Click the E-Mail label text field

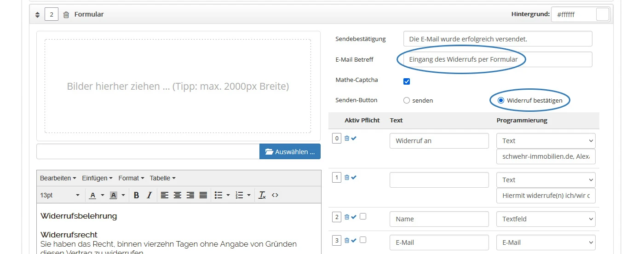tap(439, 242)
